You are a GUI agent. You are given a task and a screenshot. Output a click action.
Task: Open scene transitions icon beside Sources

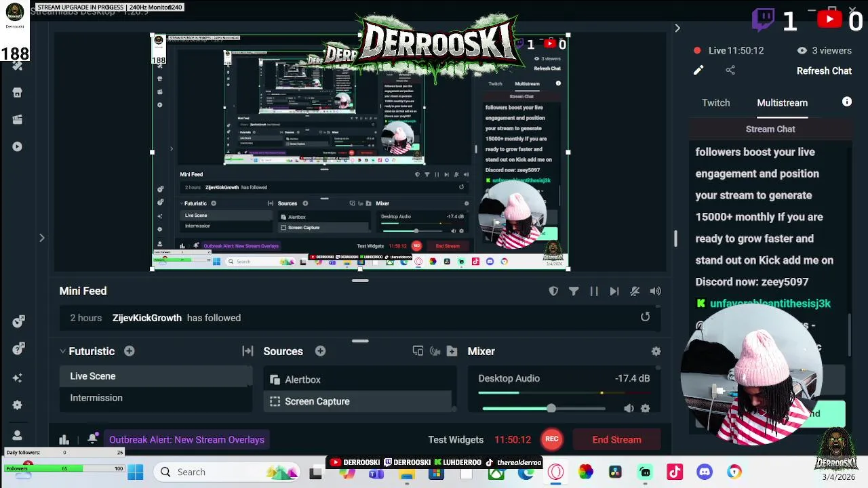(248, 351)
